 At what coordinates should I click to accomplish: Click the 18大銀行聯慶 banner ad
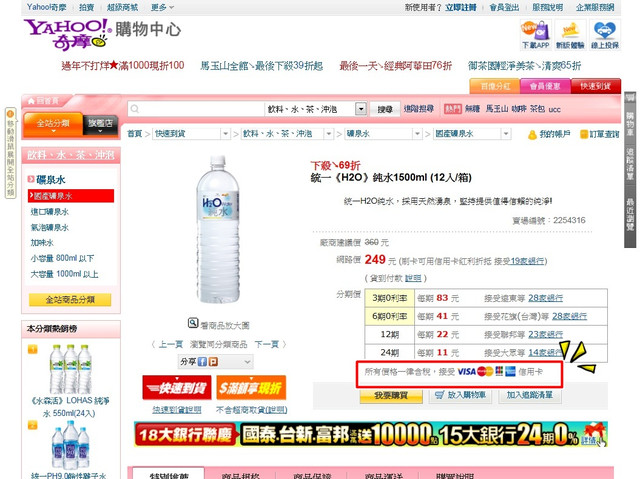(371, 434)
